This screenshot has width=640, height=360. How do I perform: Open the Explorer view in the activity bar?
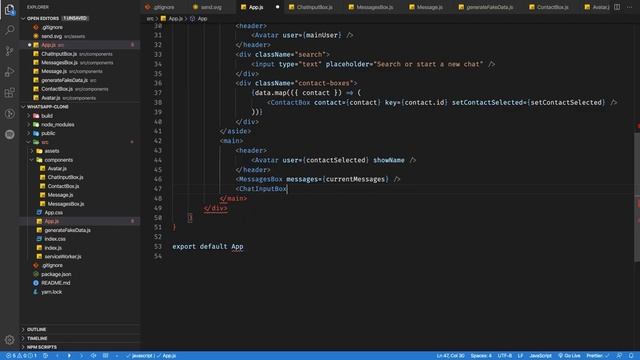[x=10, y=9]
